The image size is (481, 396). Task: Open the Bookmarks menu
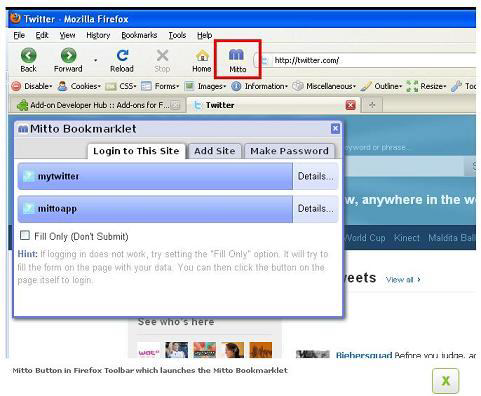139,35
